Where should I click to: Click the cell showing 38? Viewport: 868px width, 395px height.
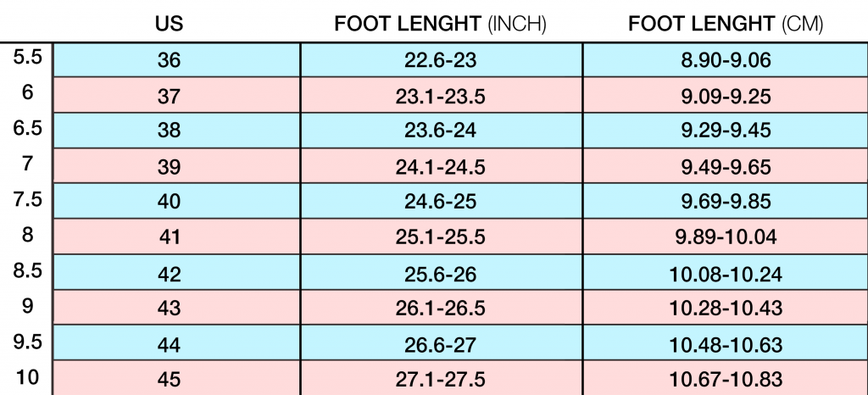[x=169, y=132]
